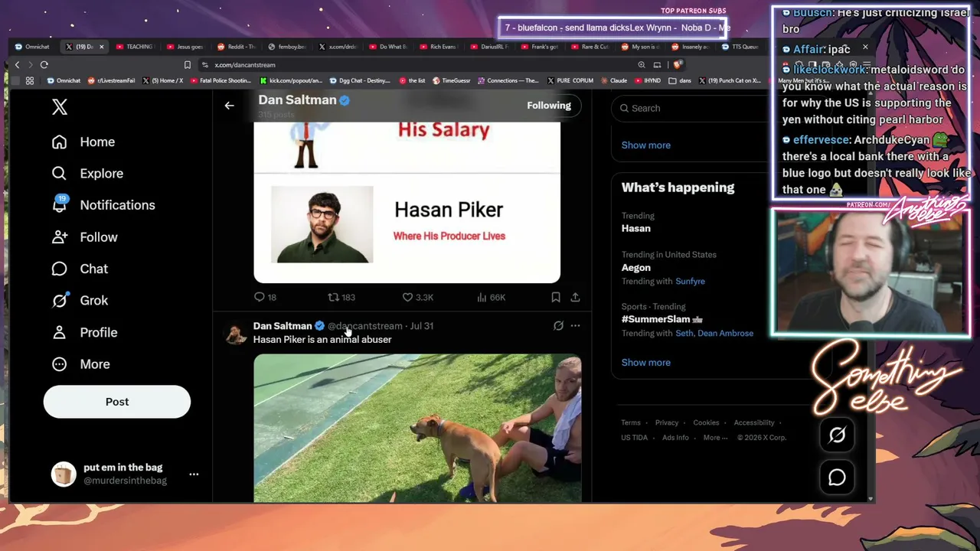Viewport: 980px width, 551px height.
Task: Open the trending topic Aegon
Action: pyautogui.click(x=636, y=268)
